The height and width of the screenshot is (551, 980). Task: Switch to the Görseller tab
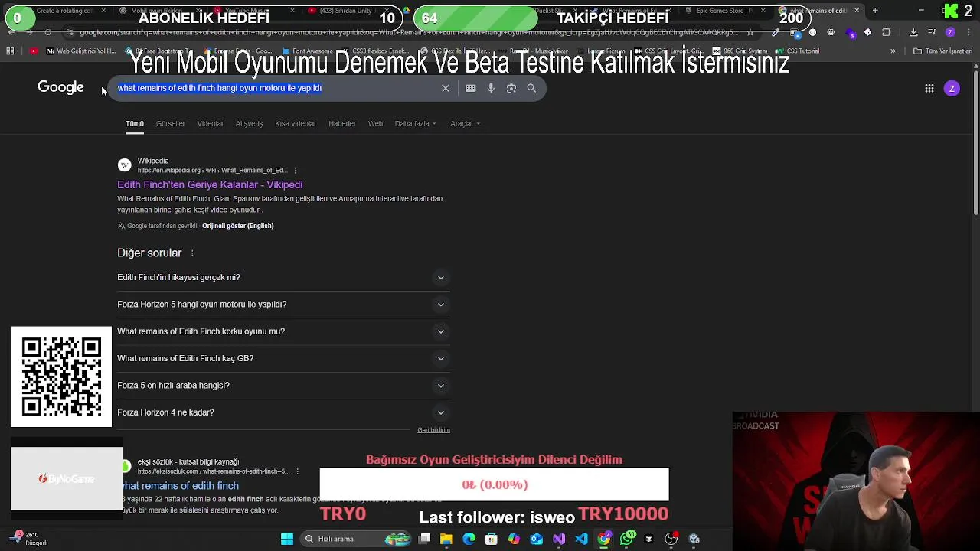coord(170,123)
